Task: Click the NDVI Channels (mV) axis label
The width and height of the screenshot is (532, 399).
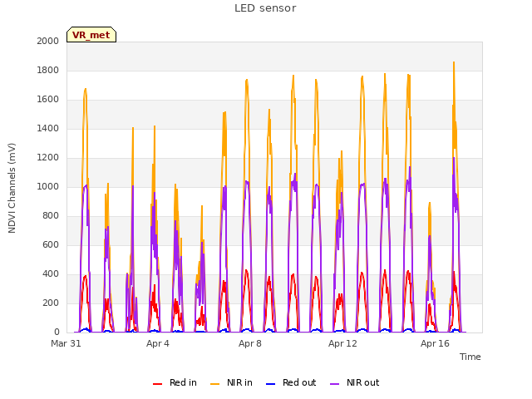Action: pos(12,188)
